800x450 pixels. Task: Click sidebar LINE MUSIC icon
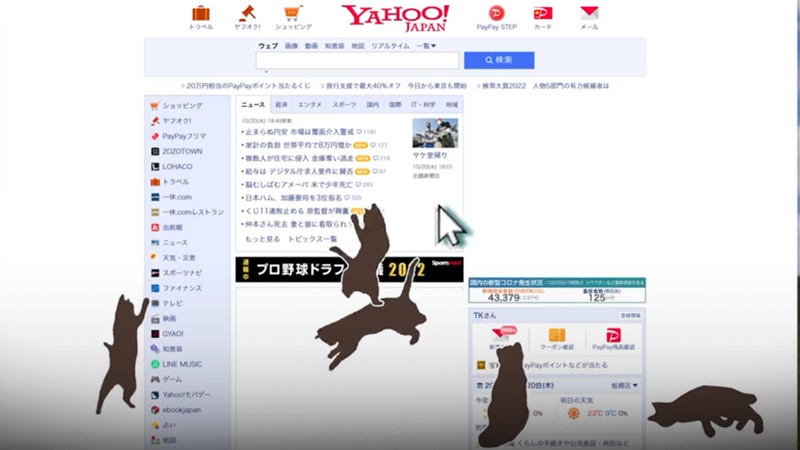click(155, 364)
